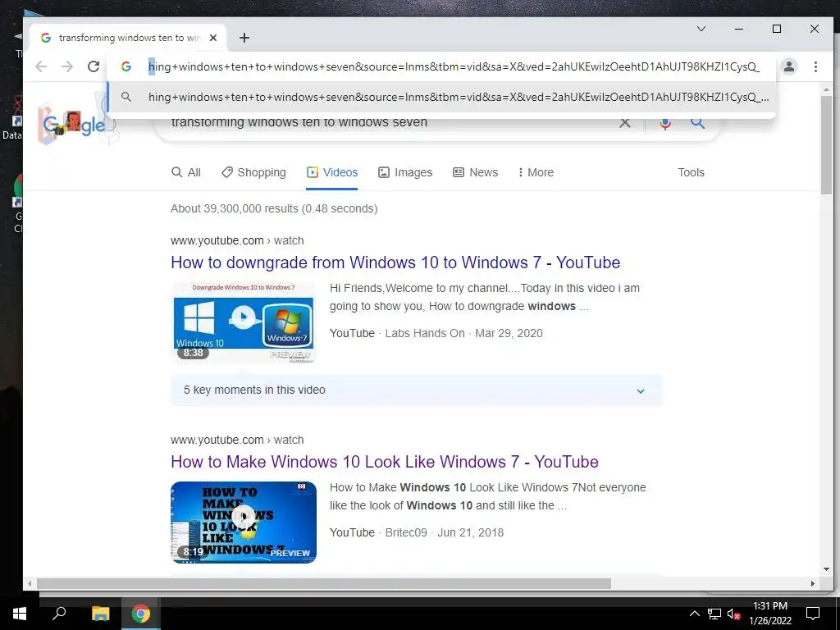Open network status tray icon
This screenshot has width=840, height=630.
coord(714,614)
